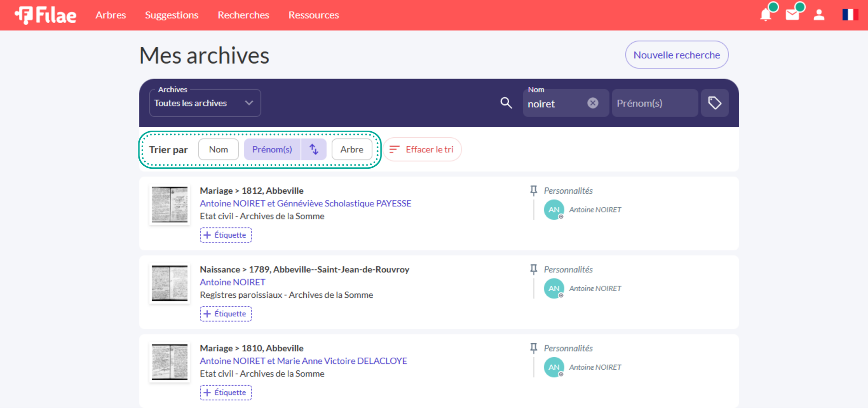Clear the noiret name field

pyautogui.click(x=593, y=103)
